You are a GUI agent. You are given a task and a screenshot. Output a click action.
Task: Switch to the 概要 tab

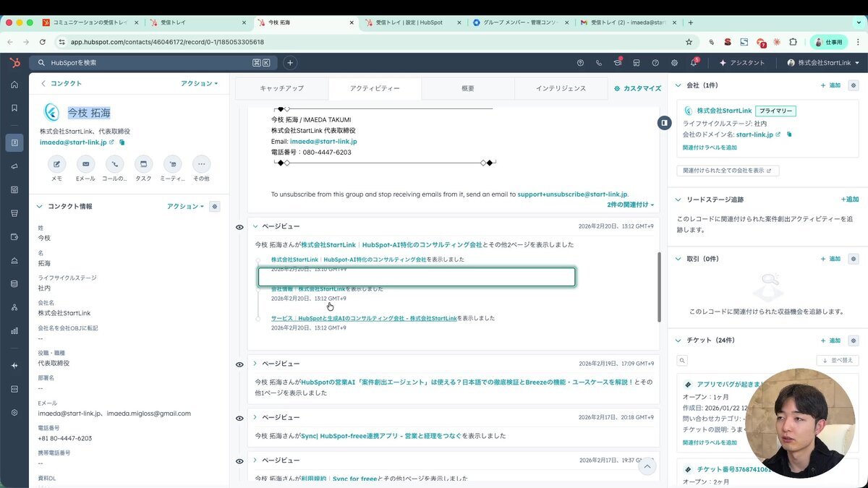(467, 87)
